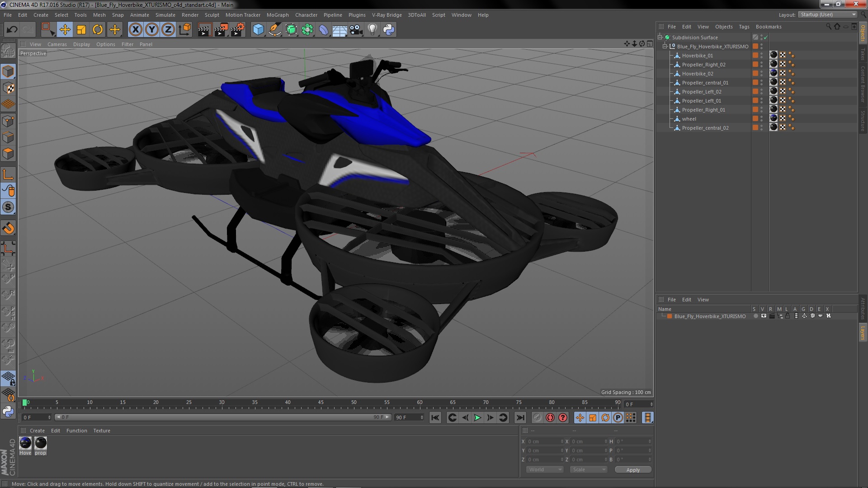Image resolution: width=868 pixels, height=488 pixels.
Task: Select Propeller_central_01 object in tree
Action: [705, 83]
